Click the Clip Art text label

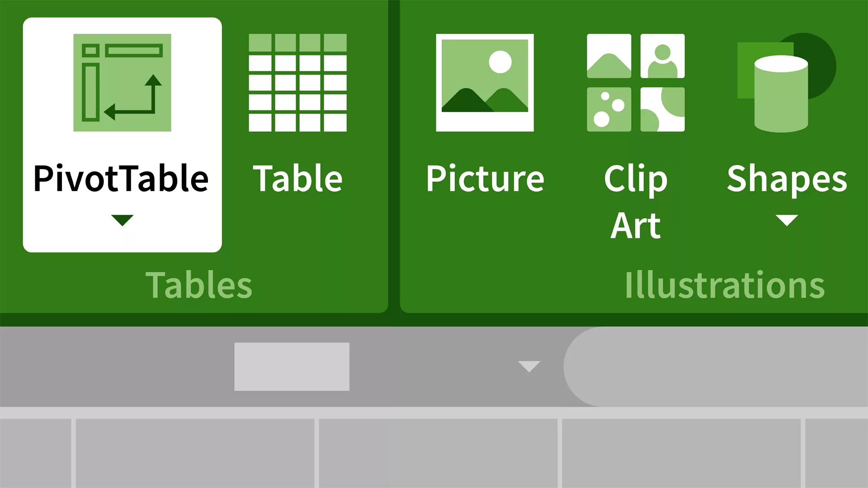(x=636, y=202)
